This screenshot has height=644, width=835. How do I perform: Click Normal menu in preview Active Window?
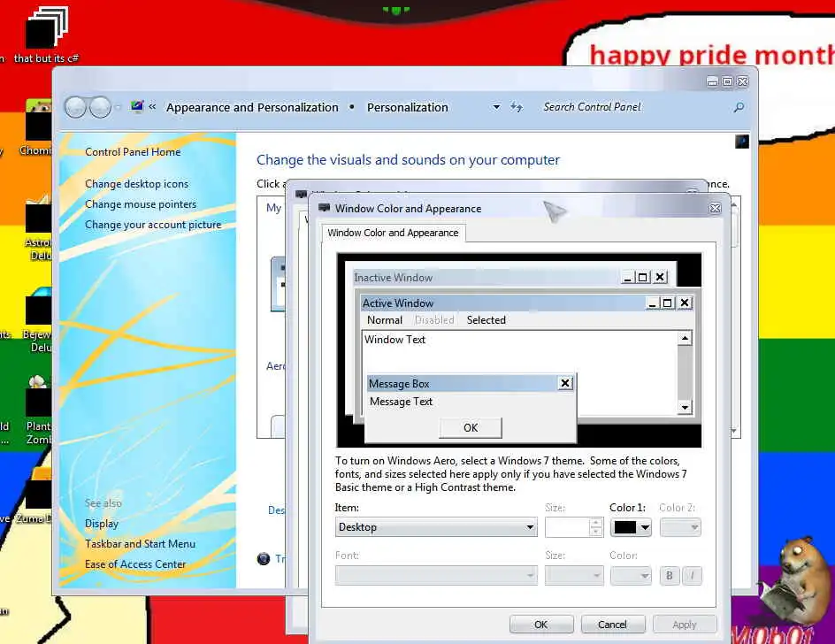(x=385, y=320)
